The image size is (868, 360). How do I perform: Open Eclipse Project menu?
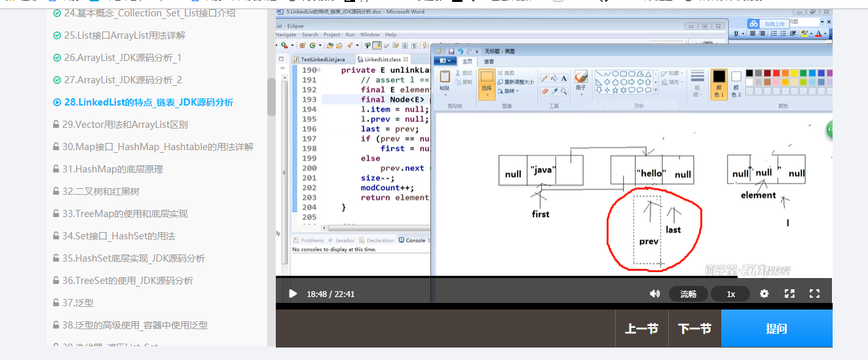(x=332, y=35)
